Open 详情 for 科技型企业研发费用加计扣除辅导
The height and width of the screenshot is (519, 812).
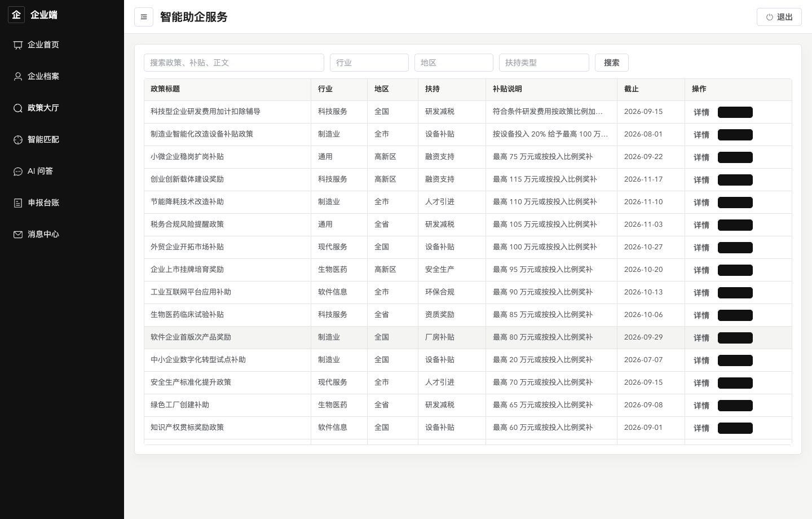click(701, 112)
